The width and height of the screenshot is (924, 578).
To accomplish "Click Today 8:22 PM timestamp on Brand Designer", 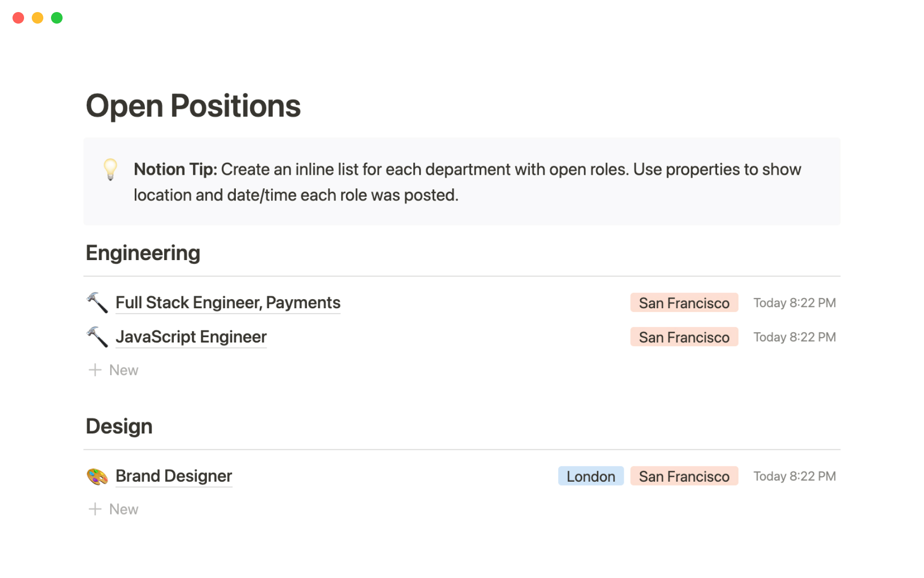I will [x=794, y=476].
